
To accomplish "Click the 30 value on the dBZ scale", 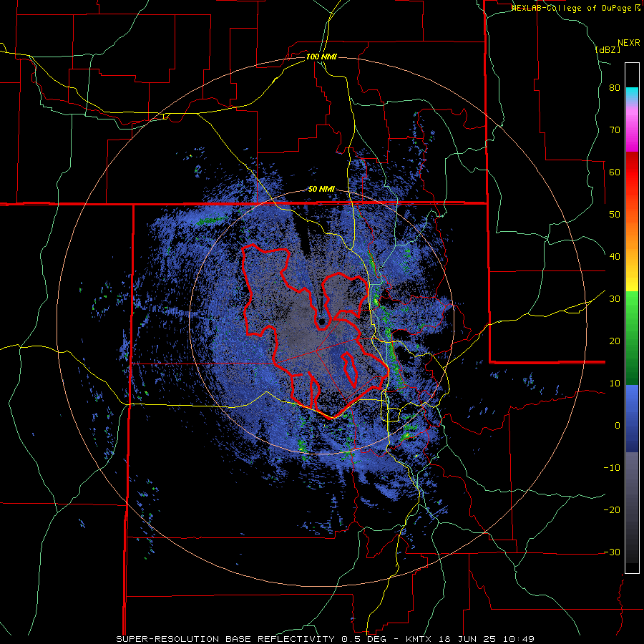I will (x=615, y=298).
